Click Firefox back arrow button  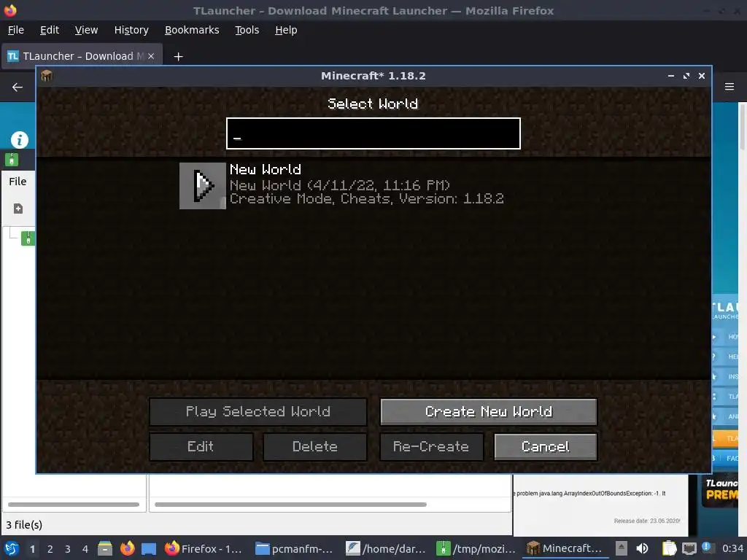(x=18, y=87)
